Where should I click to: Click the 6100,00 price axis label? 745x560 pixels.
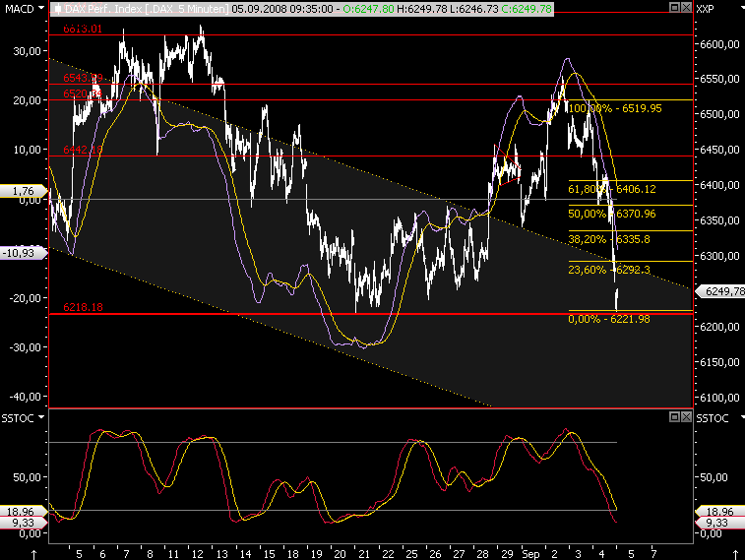719,398
